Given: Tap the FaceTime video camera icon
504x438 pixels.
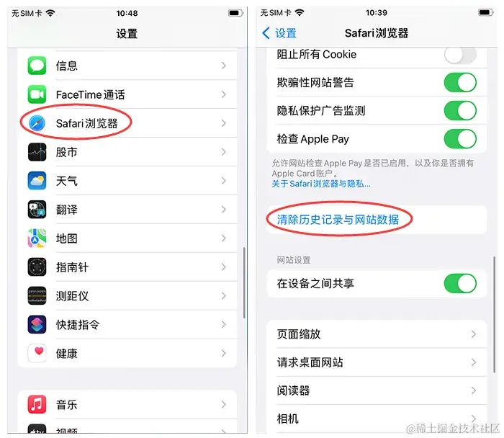Looking at the screenshot, I should [37, 94].
